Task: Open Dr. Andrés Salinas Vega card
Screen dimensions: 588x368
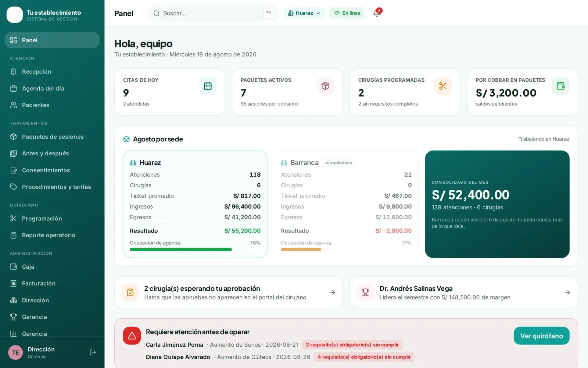Action: coord(464,292)
